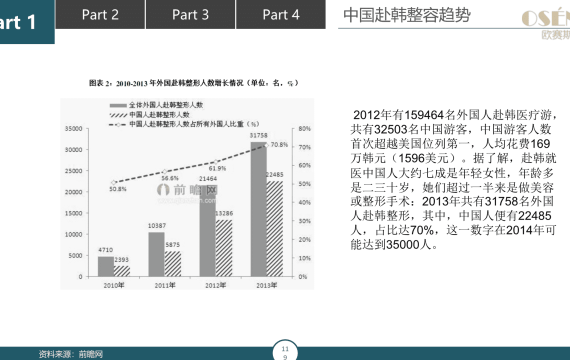Select the solid gray legend swatch 全体外国人
Screen dimensions: 570x360
click(x=118, y=105)
